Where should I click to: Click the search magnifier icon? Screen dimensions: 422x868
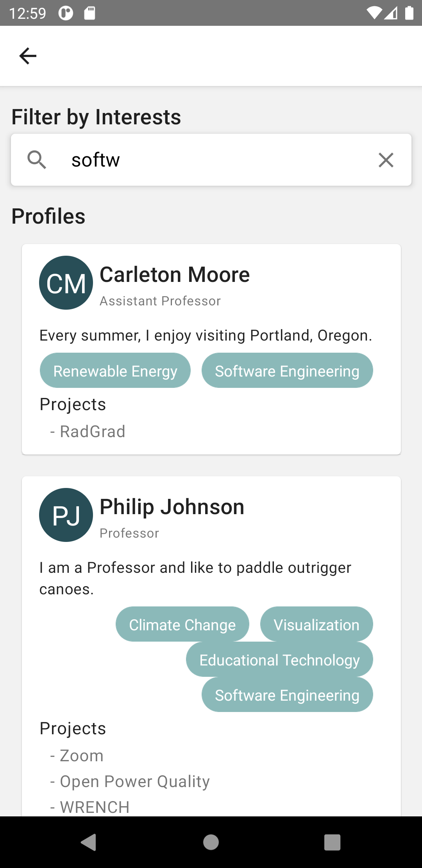click(x=37, y=160)
